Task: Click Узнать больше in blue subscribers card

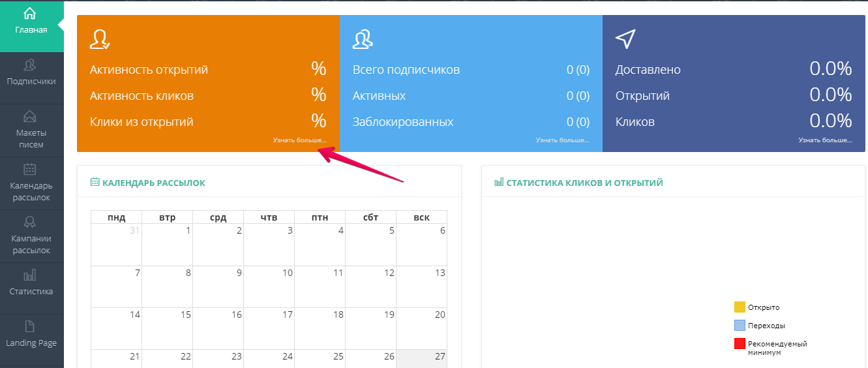Action: point(563,140)
